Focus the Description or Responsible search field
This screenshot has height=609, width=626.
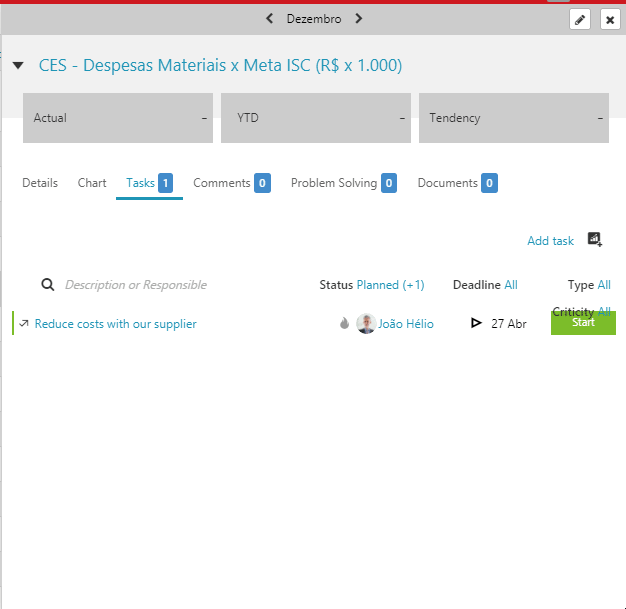click(136, 285)
